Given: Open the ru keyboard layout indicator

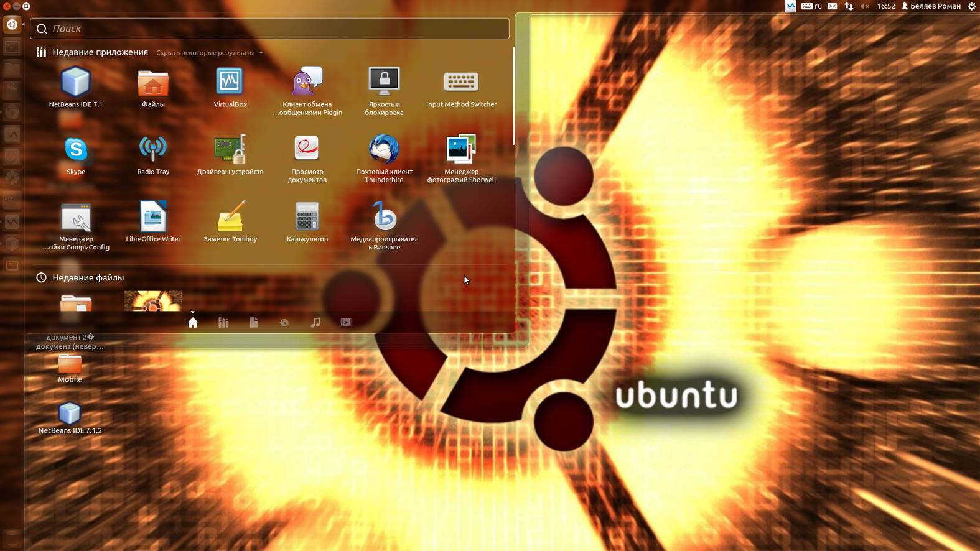Looking at the screenshot, I should [812, 6].
